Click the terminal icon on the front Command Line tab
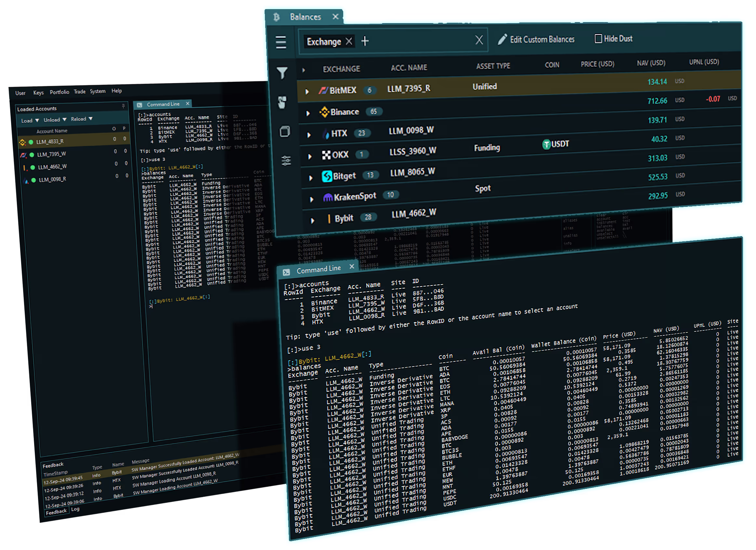756x550 pixels. [286, 272]
